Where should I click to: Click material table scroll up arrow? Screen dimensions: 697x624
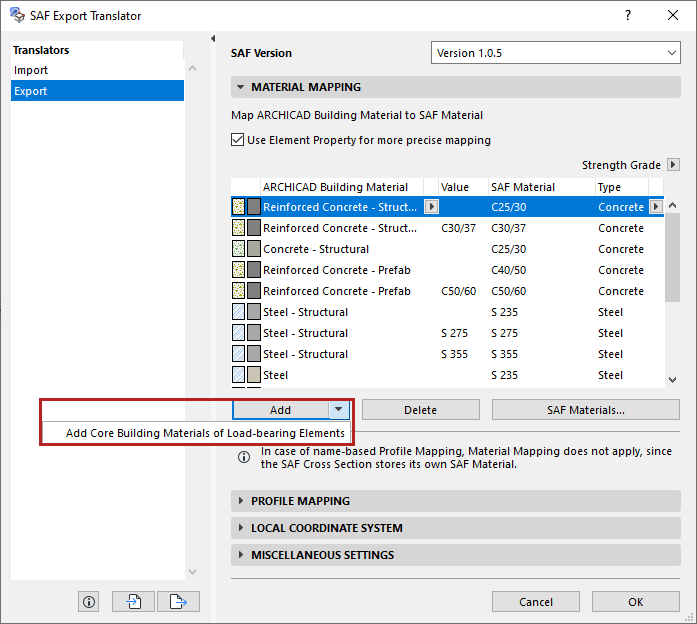(x=673, y=205)
